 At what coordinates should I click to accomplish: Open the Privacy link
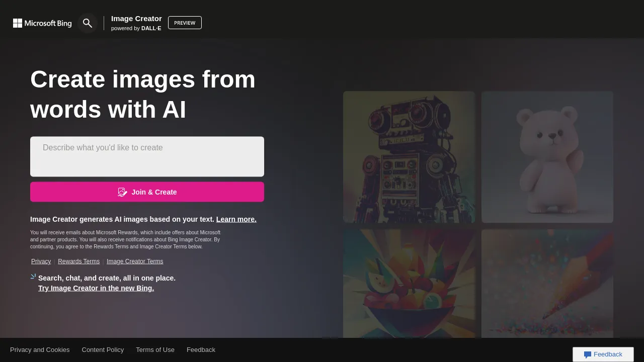41,261
